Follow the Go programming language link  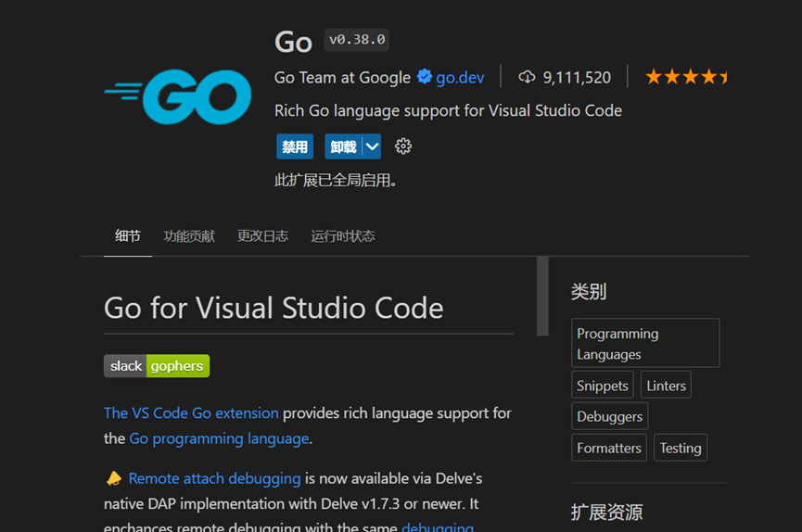click(219, 438)
